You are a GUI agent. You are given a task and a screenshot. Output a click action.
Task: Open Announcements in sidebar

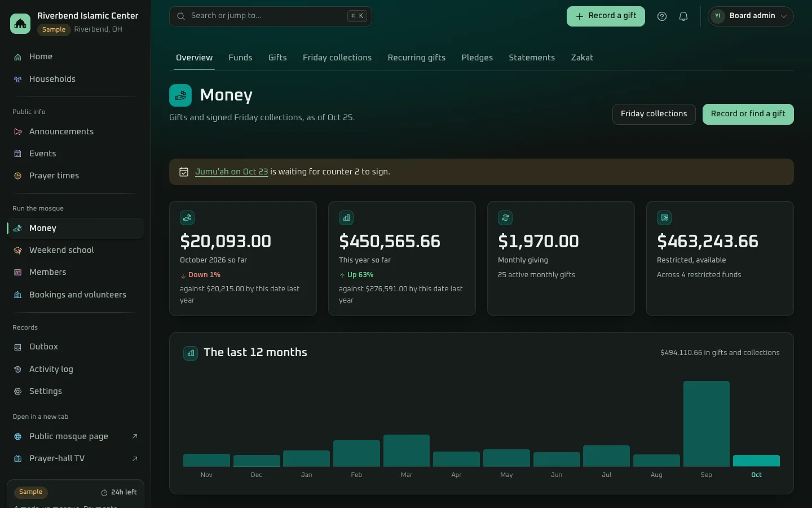tap(76, 132)
